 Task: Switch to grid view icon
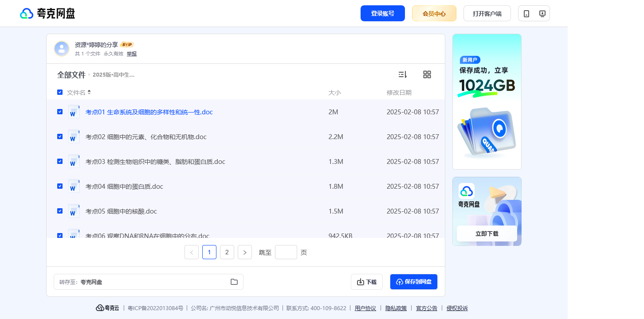click(x=427, y=74)
